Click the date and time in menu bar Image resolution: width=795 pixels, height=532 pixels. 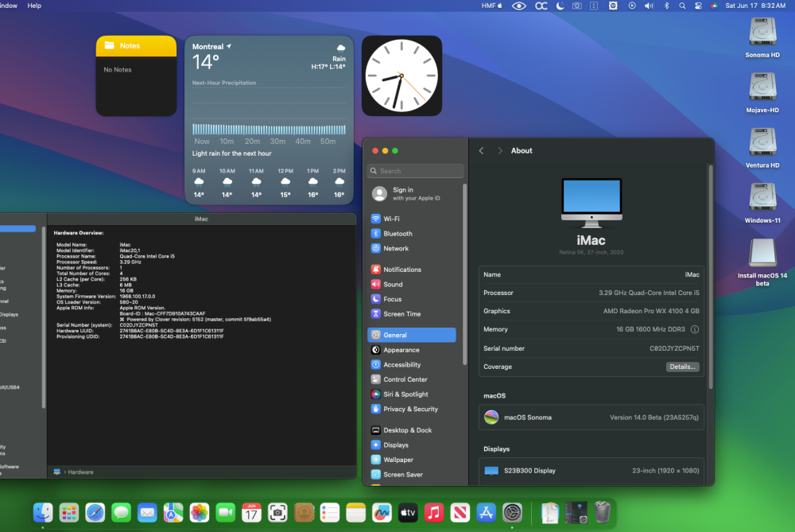click(755, 6)
